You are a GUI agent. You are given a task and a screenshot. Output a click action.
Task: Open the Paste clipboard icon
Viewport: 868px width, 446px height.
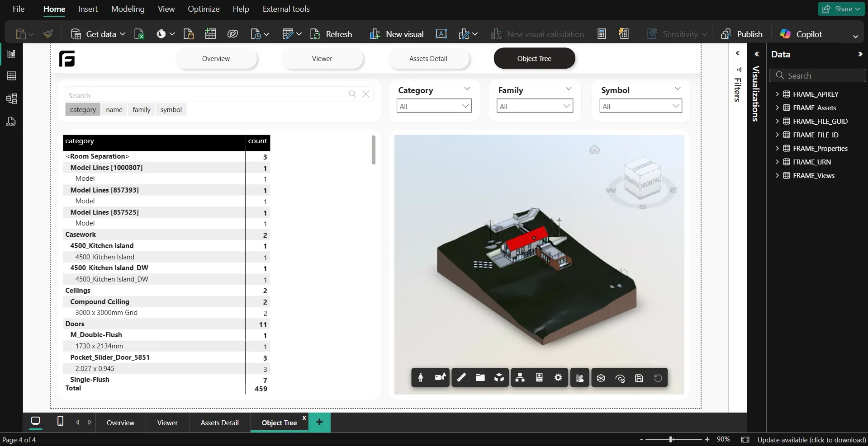point(21,34)
